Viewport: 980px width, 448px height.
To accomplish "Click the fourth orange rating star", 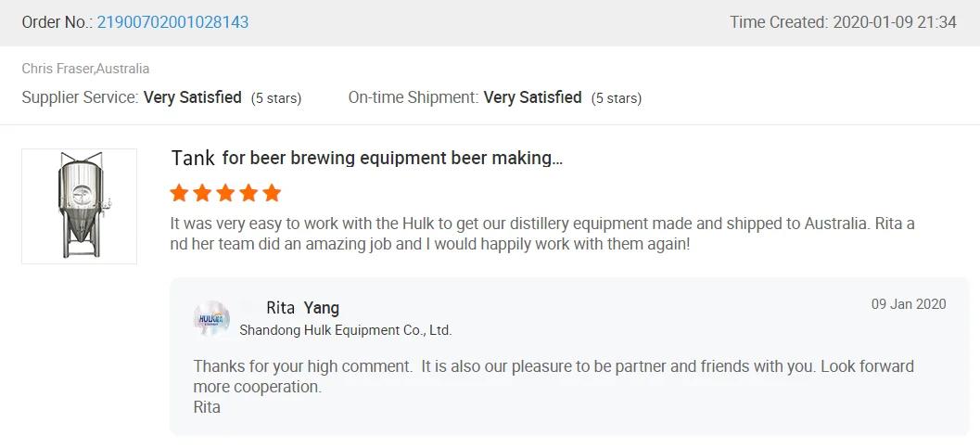I will tap(248, 193).
